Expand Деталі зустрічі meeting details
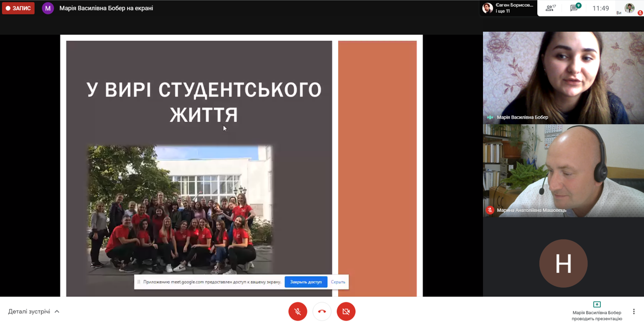The width and height of the screenshot is (644, 325). click(29, 311)
